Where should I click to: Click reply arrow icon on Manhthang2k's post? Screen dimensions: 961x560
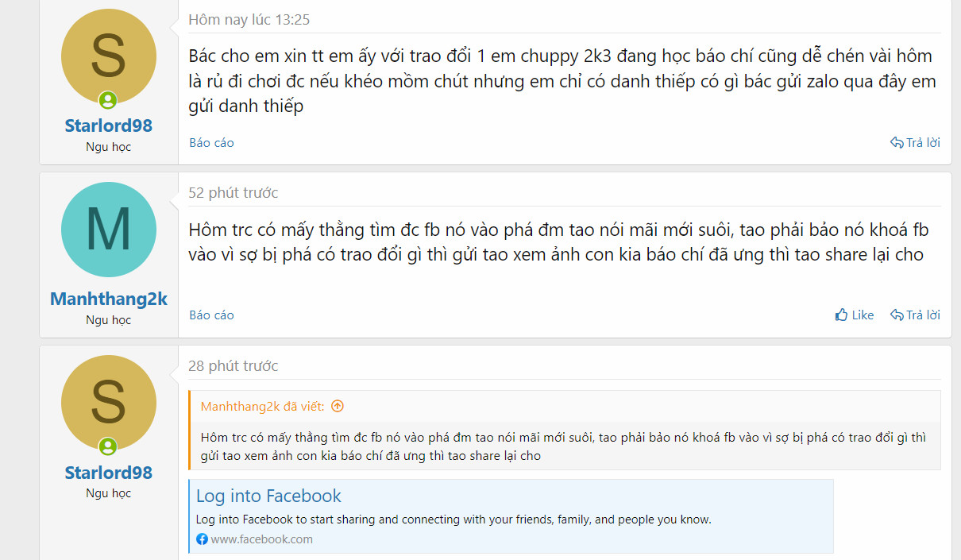point(897,315)
